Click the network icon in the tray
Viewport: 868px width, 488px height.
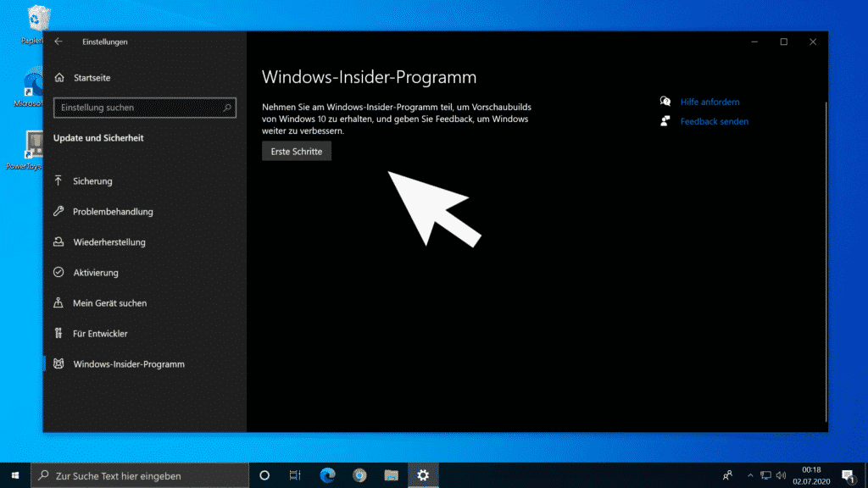[765, 476]
